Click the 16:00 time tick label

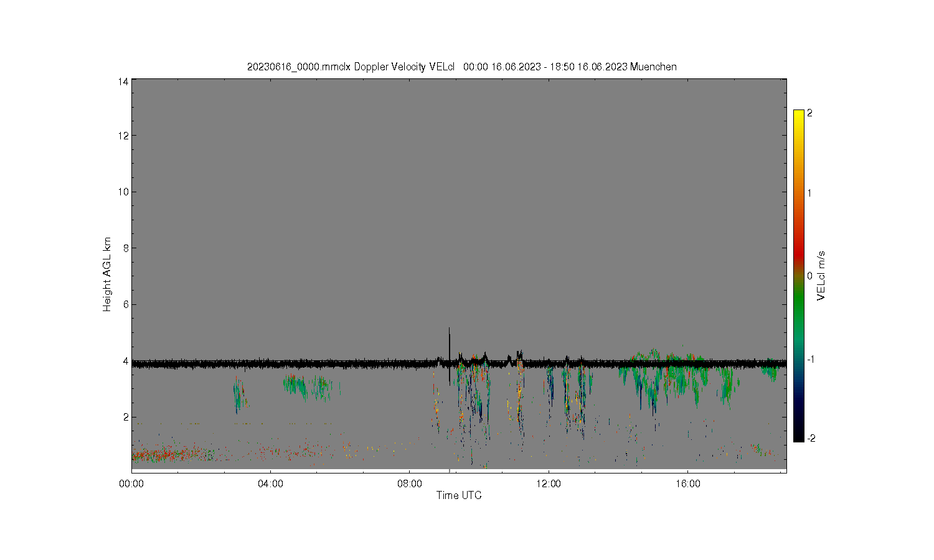coord(687,483)
